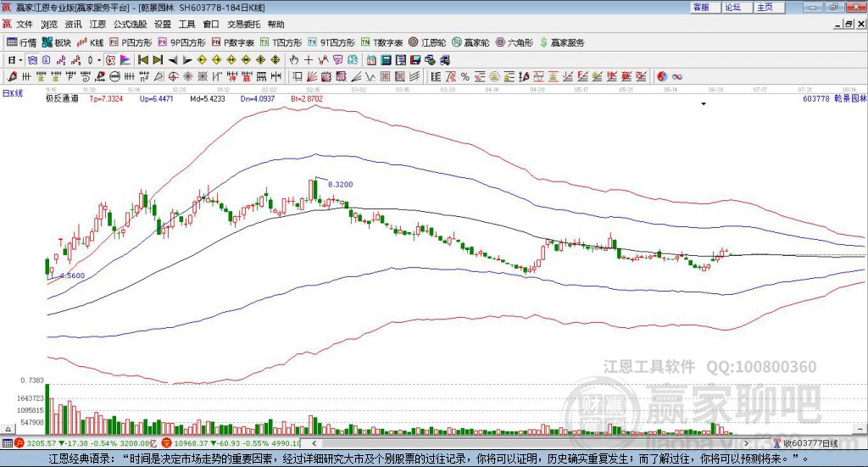Screen dimensions: 868x467
Task: Open the 工具 menu
Action: 187,25
